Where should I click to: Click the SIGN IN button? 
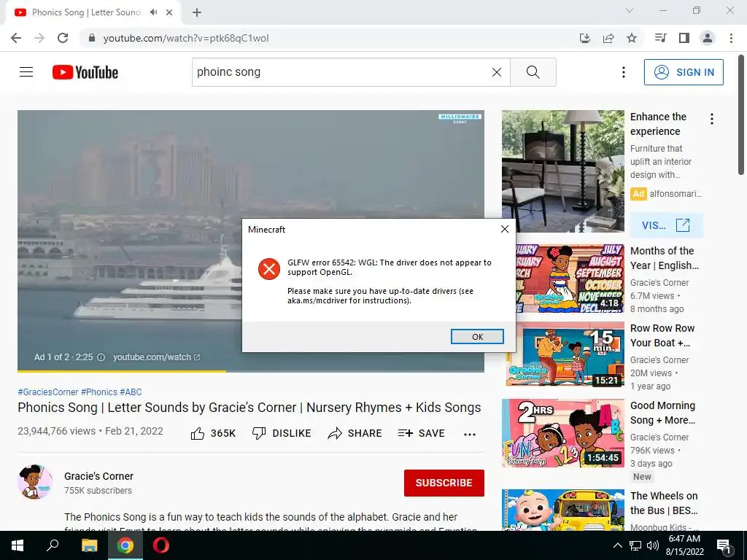pos(684,72)
